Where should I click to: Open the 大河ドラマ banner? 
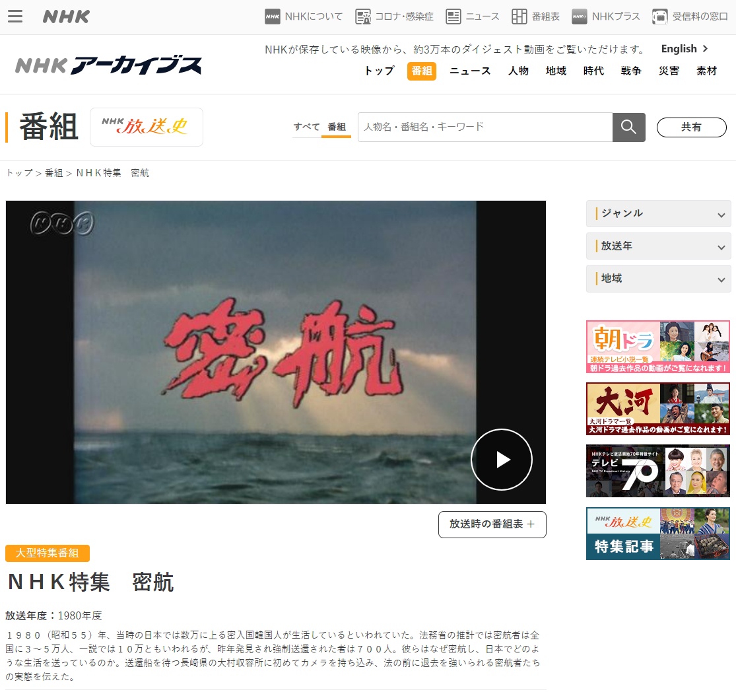(x=658, y=409)
